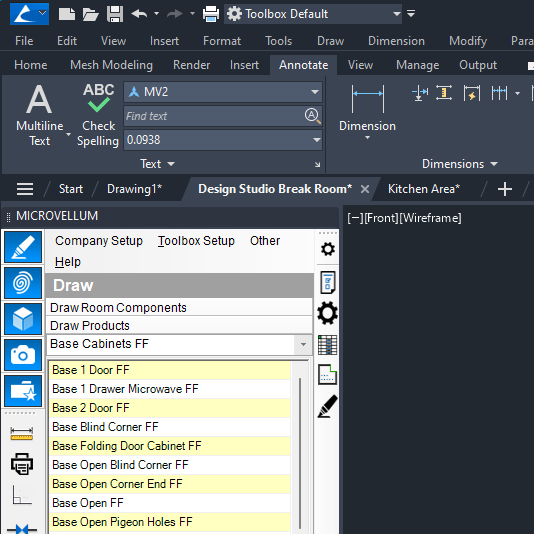
Task: Switch to the Render ribbon tab
Action: tap(191, 65)
